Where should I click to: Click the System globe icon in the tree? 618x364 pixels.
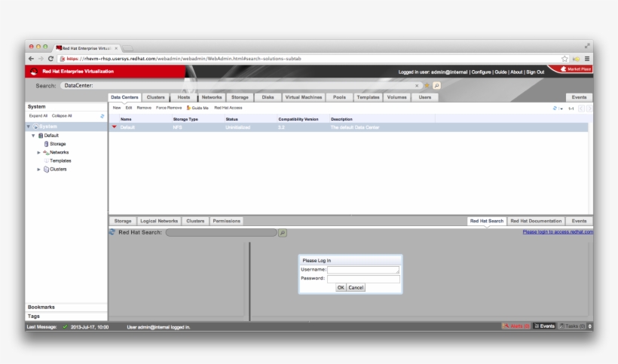[x=35, y=127]
